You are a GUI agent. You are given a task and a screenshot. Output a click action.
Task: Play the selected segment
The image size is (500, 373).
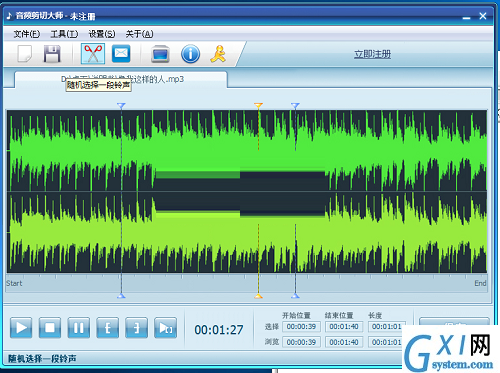[165, 328]
